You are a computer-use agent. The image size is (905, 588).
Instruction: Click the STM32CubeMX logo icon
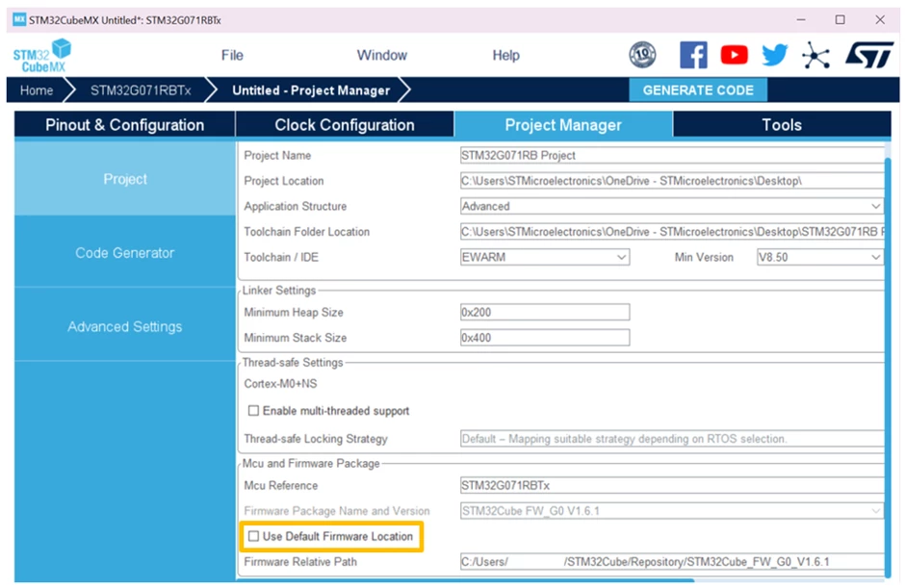click(x=41, y=56)
